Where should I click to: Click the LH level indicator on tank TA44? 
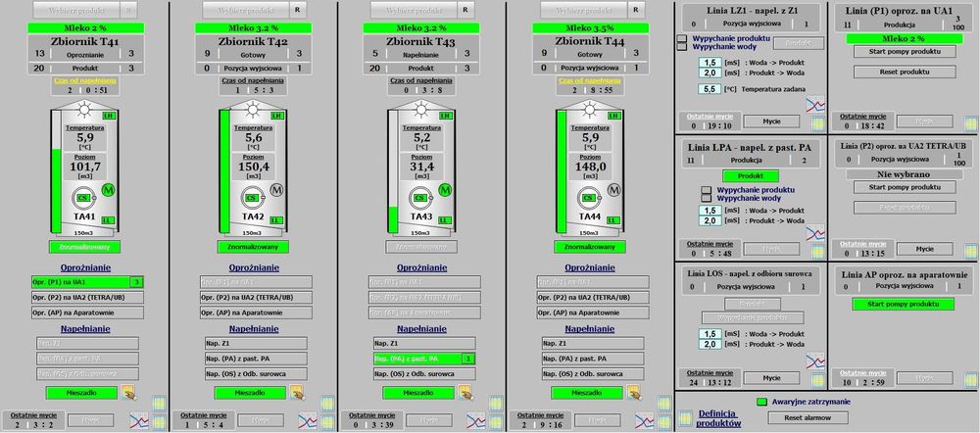(x=614, y=117)
